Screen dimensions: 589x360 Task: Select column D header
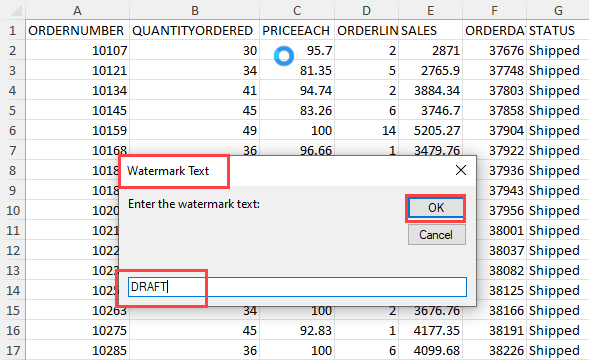pos(367,10)
